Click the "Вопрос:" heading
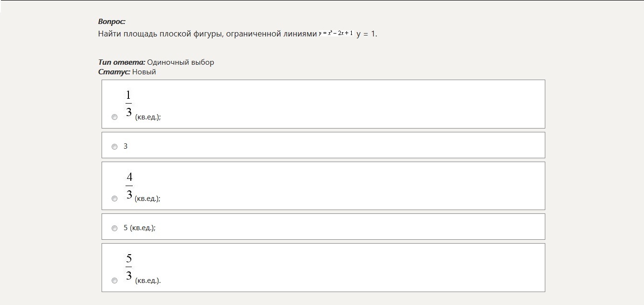 click(112, 22)
